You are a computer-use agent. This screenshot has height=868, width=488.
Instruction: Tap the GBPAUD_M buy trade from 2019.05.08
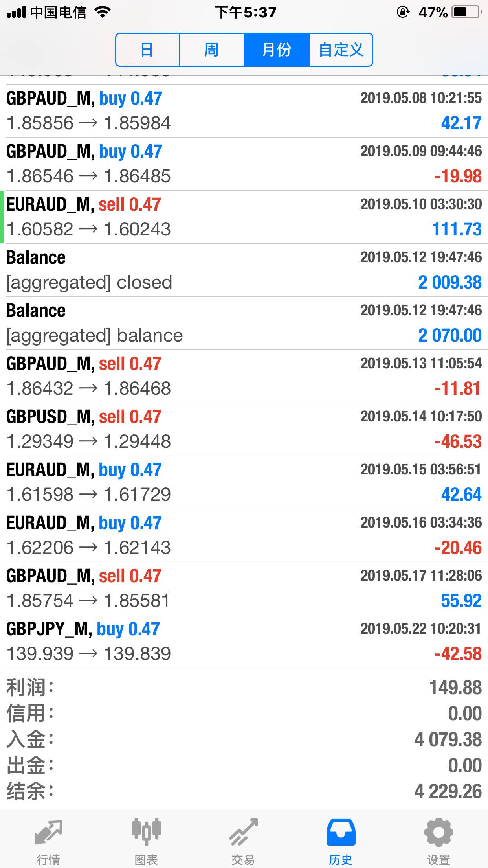click(244, 111)
